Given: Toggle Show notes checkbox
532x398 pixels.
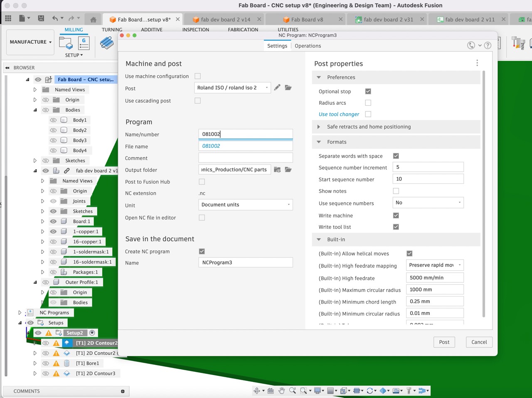Looking at the screenshot, I should [x=396, y=191].
